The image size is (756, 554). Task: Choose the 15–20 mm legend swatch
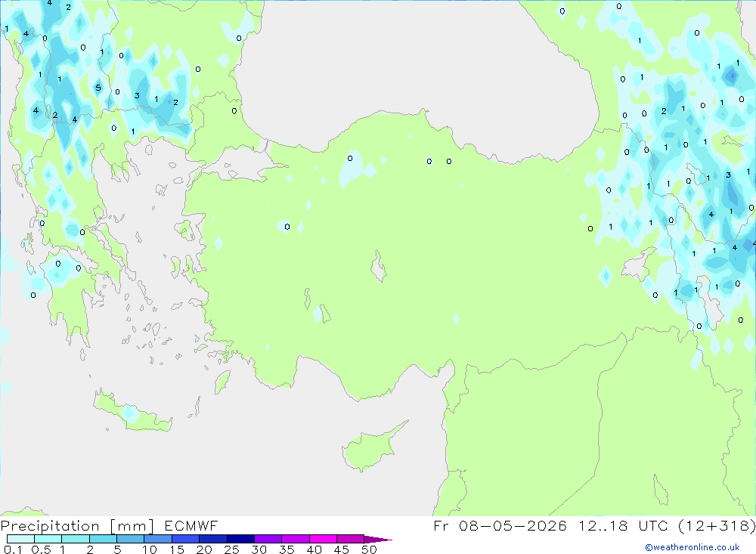click(186, 539)
